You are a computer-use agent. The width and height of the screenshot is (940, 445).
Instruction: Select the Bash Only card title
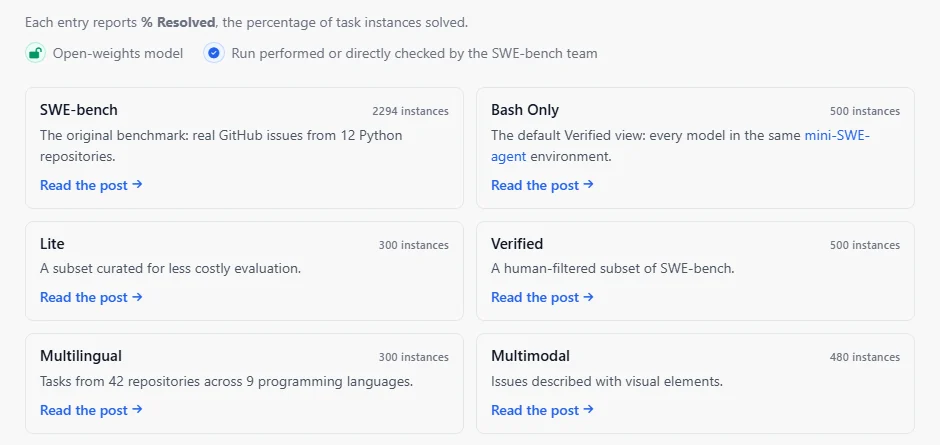[525, 110]
